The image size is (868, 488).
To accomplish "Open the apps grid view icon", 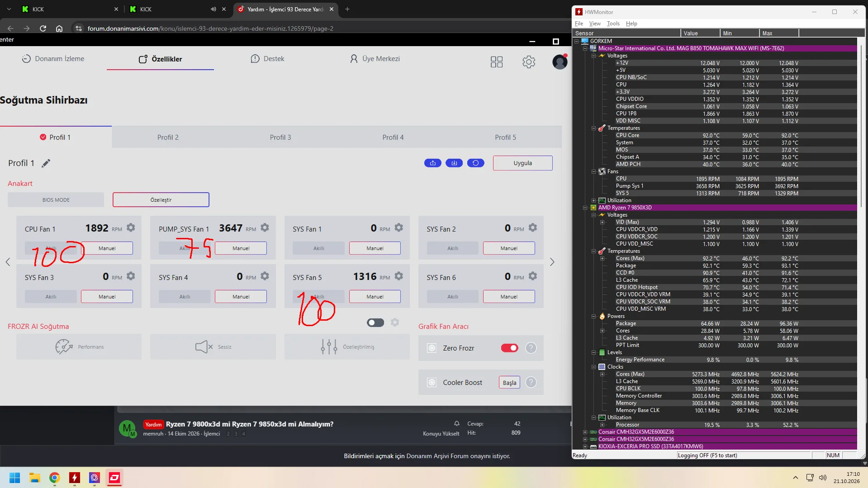I will tap(497, 62).
